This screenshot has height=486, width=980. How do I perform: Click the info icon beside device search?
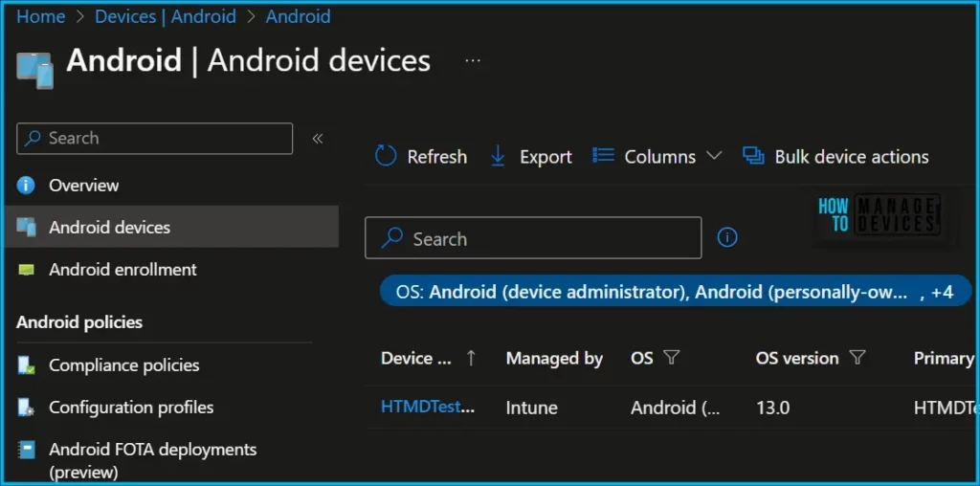point(727,237)
